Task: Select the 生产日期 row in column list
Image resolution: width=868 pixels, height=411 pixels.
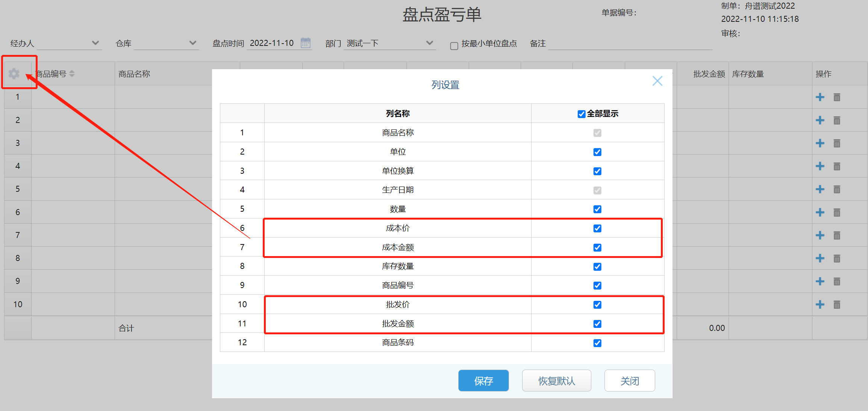Action: (x=442, y=190)
